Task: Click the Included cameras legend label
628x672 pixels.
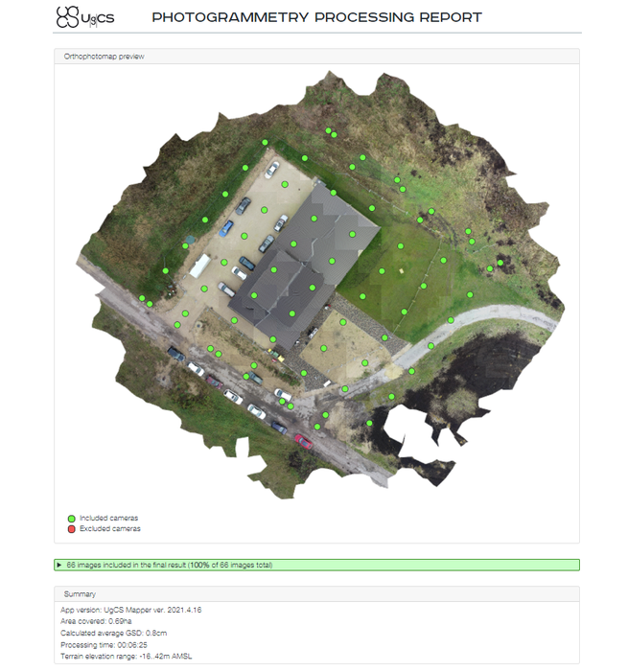Action: point(108,518)
